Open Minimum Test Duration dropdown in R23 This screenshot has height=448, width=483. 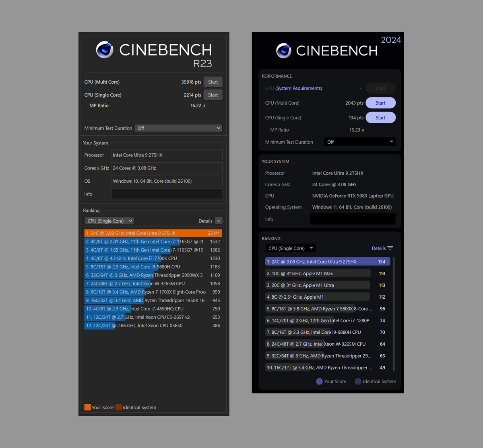point(178,128)
